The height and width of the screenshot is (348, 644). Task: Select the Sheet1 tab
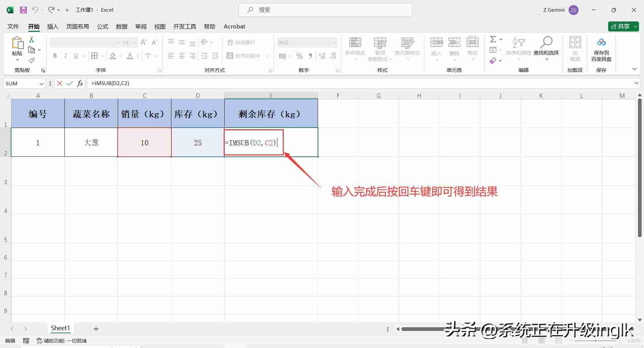tap(60, 328)
